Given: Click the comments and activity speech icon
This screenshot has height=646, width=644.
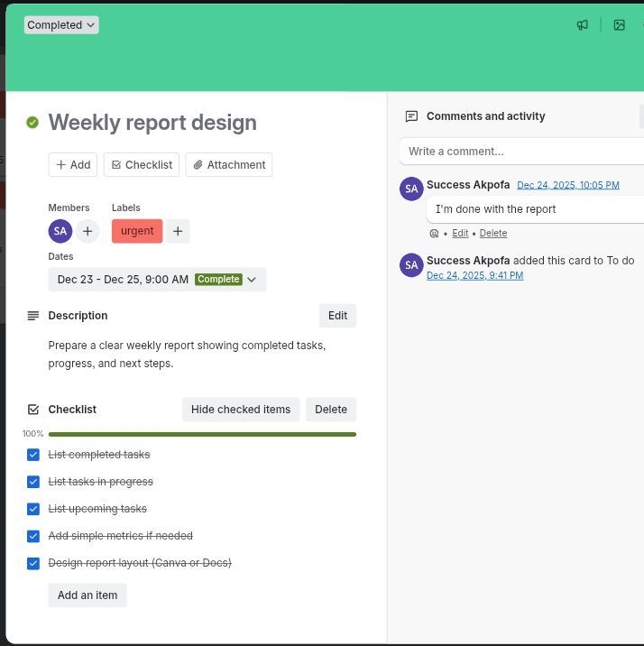Looking at the screenshot, I should point(411,116).
